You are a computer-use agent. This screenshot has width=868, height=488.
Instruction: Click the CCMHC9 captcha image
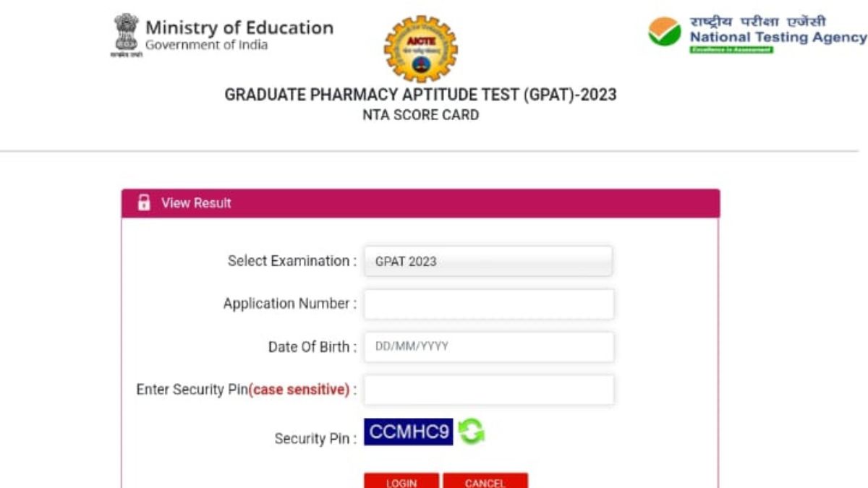pos(408,432)
